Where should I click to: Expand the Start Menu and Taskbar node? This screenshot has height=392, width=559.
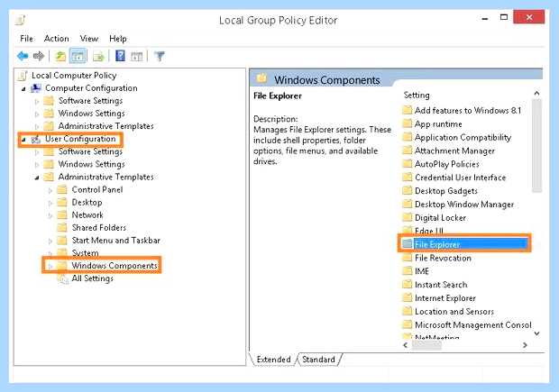[50, 242]
